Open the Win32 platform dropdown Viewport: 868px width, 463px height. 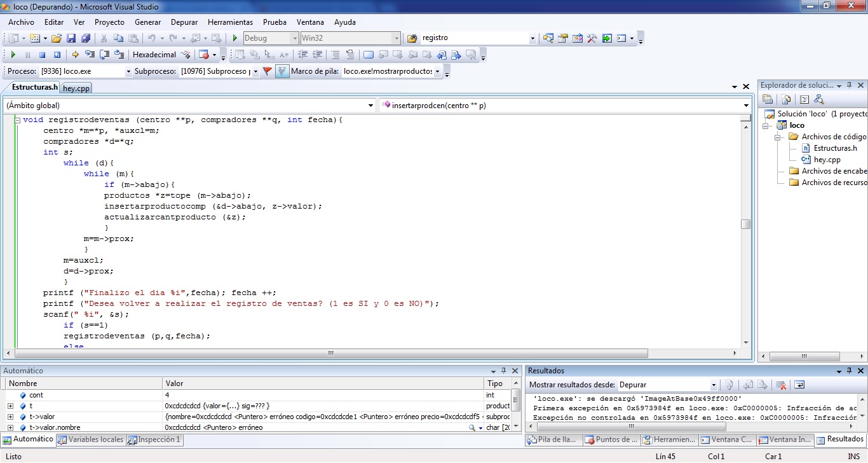pos(397,38)
